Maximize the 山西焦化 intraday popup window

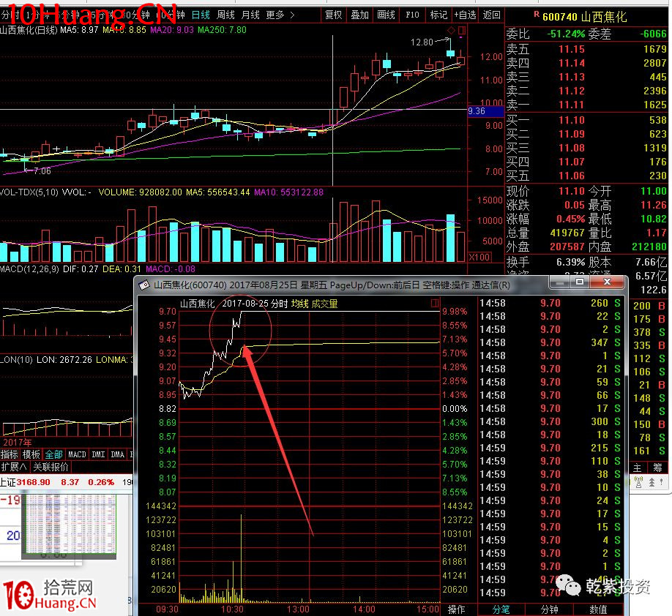(x=580, y=282)
